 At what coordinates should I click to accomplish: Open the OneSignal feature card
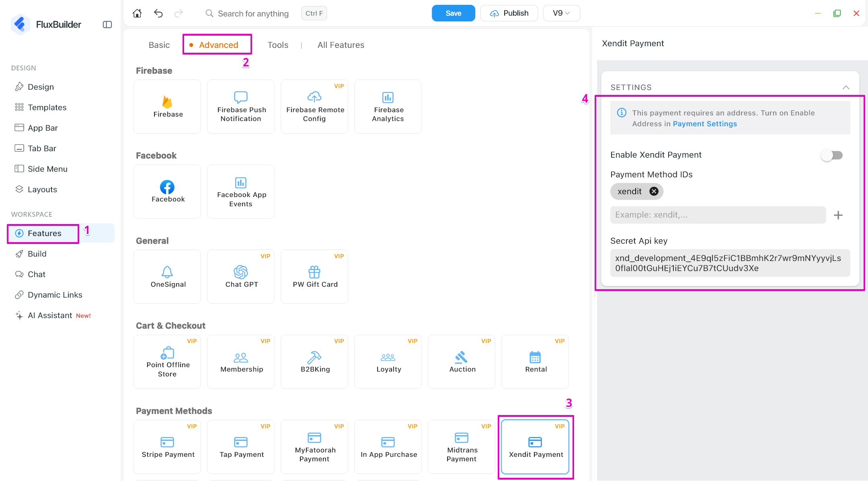(167, 277)
